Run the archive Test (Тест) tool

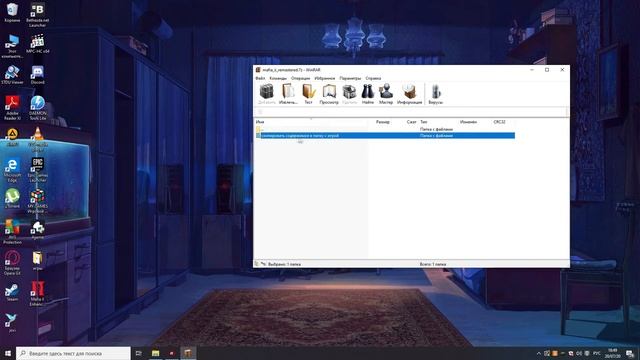[x=309, y=94]
